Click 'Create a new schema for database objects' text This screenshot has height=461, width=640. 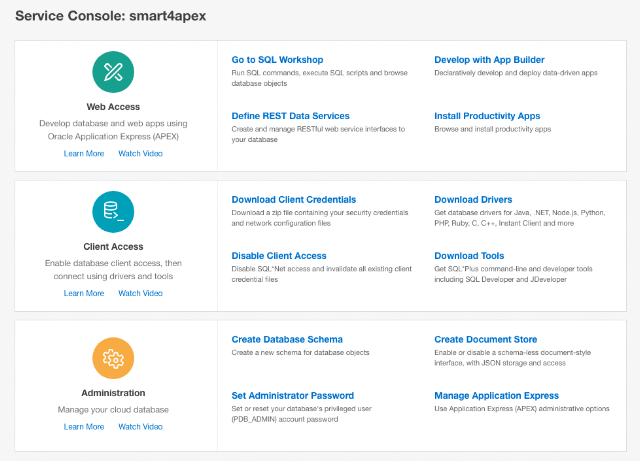tap(300, 352)
